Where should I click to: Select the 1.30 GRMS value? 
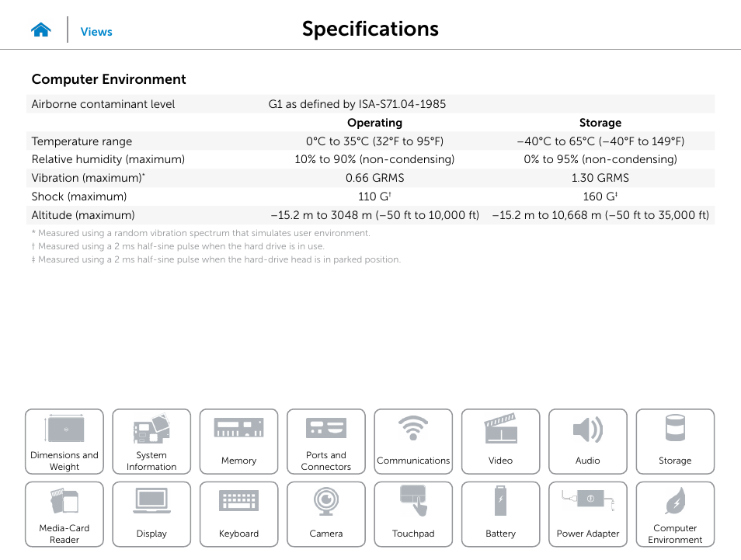(x=600, y=178)
